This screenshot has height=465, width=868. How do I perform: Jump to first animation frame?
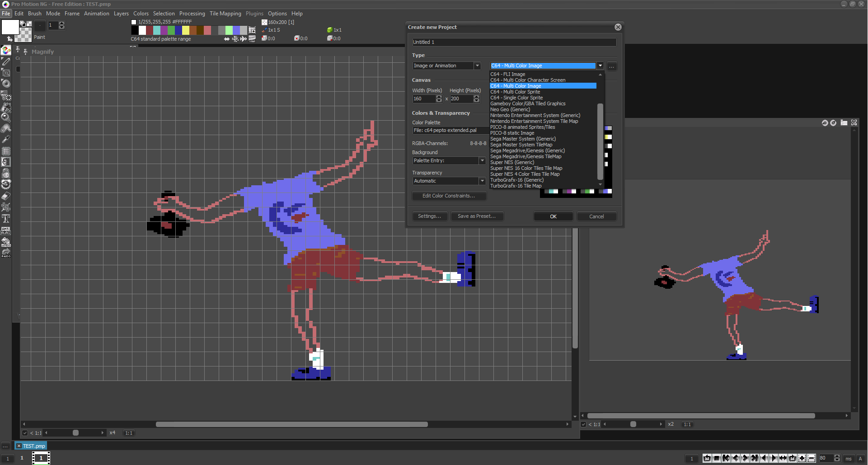[x=726, y=458]
